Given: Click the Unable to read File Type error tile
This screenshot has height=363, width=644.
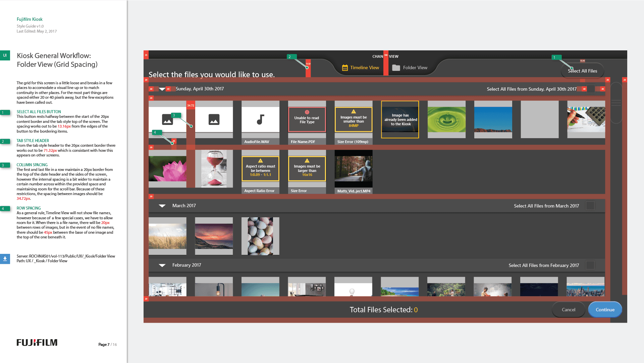Looking at the screenshot, I should tap(307, 120).
